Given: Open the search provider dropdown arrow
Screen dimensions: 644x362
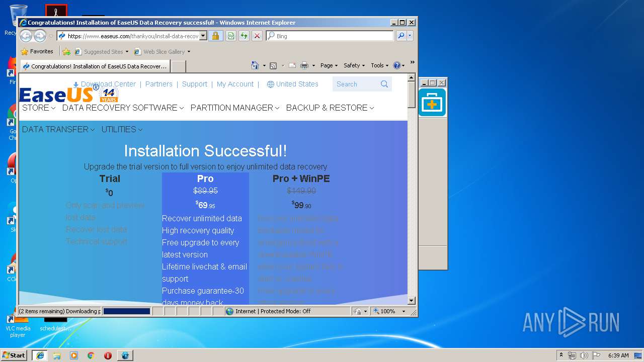Looking at the screenshot, I should [410, 36].
